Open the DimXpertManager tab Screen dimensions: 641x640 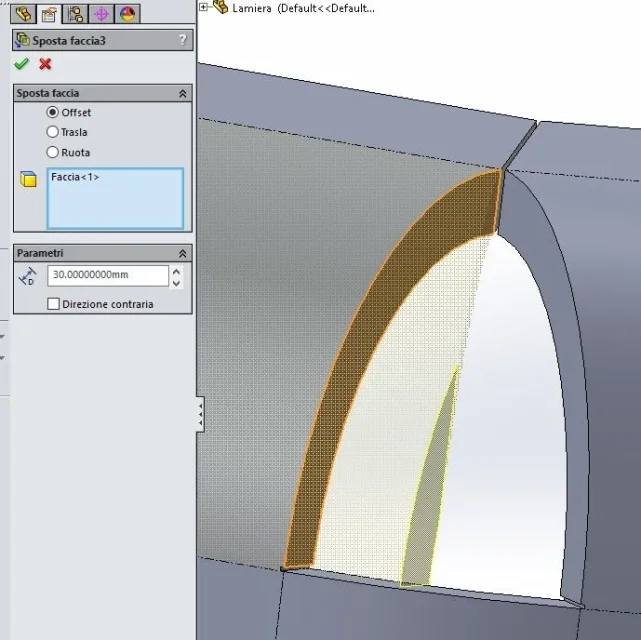(x=101, y=14)
